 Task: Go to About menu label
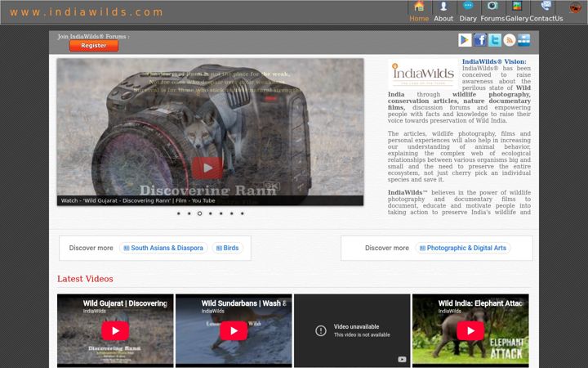443,18
